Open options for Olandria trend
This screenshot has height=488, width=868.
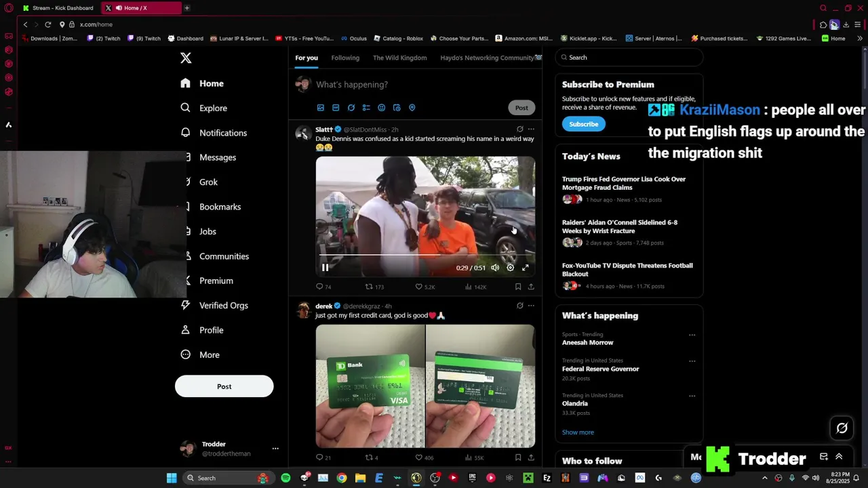692,396
